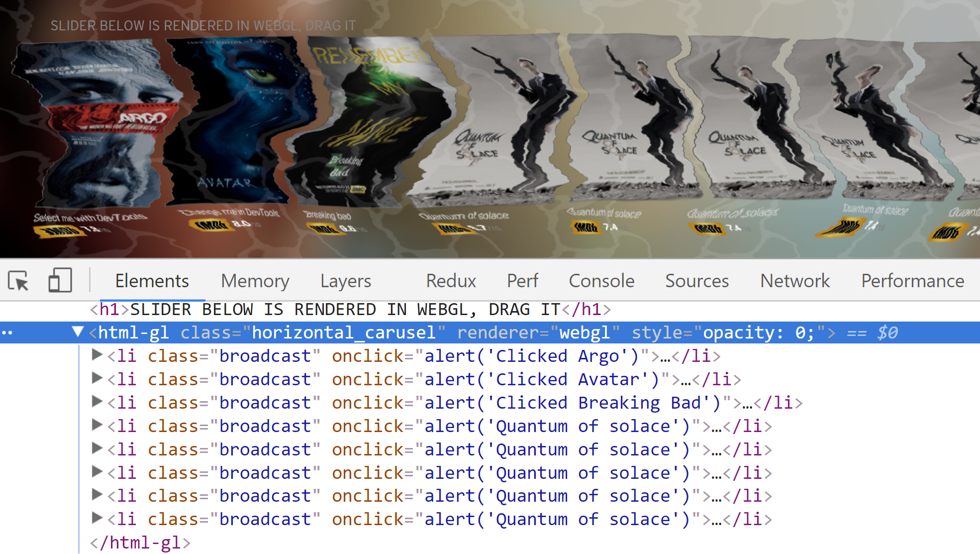The image size is (980, 554).
Task: Click the IMDb badge under Avatar poster
Action: [x=211, y=225]
